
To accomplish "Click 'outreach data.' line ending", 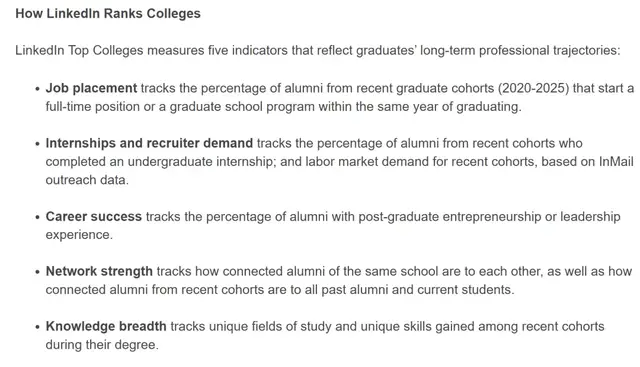I will point(87,180).
